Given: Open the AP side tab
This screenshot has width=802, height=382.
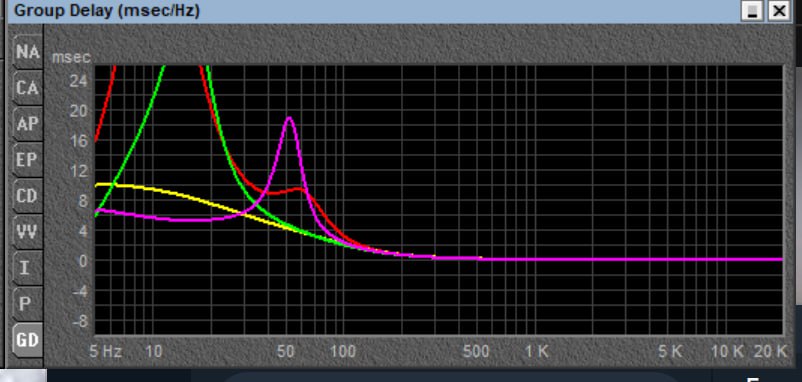Looking at the screenshot, I should (x=27, y=124).
